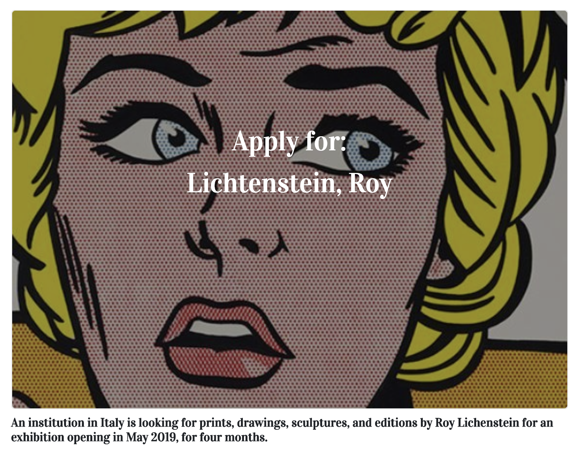Click the yellow hair on the left side
This screenshot has height=460, width=581.
click(x=37, y=148)
